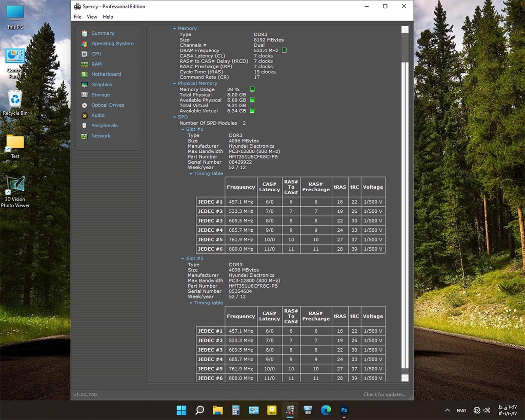Click the scrollbar down arrow button

point(405,378)
